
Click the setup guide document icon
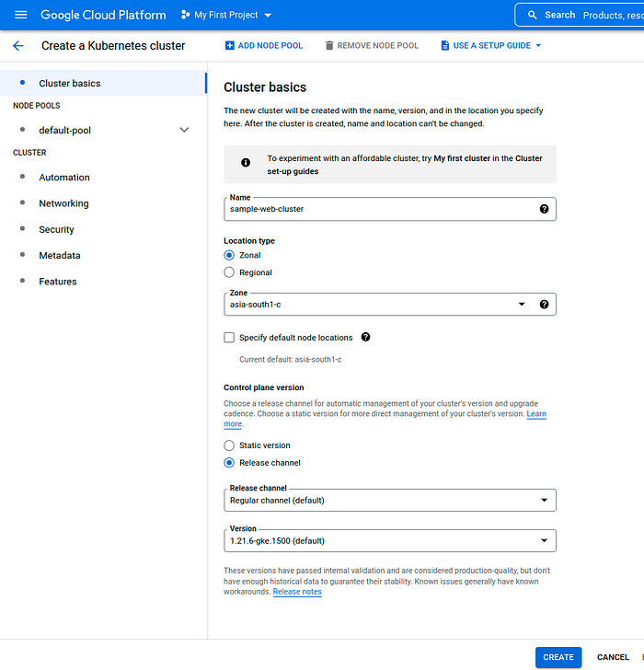(x=444, y=45)
